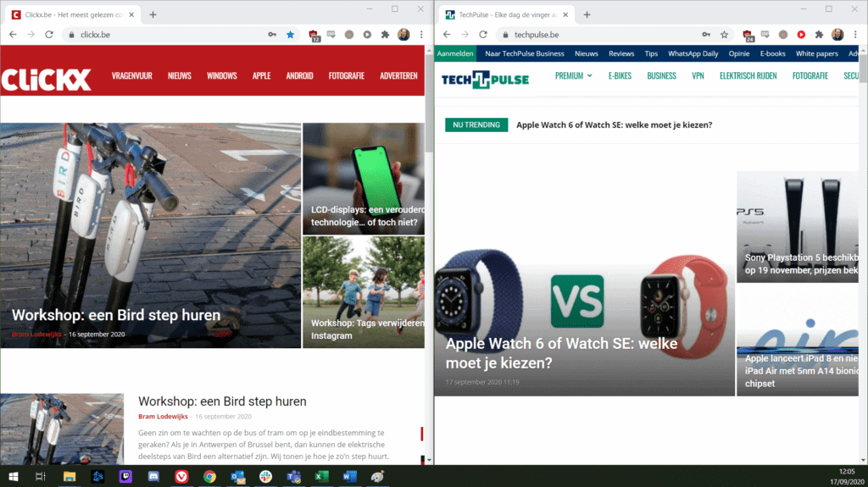
Task: Open the profile avatar in the Clickx window
Action: point(403,35)
